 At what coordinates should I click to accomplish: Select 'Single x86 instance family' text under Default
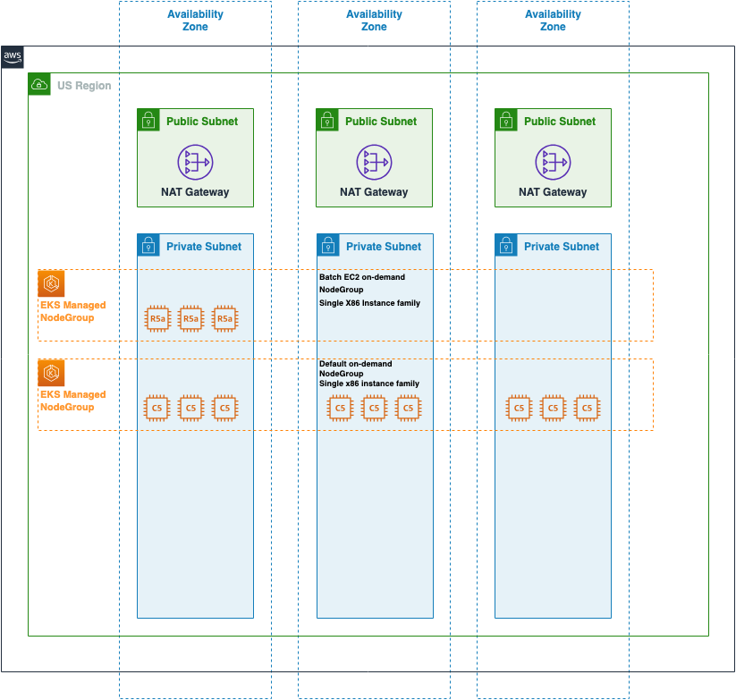(x=369, y=384)
